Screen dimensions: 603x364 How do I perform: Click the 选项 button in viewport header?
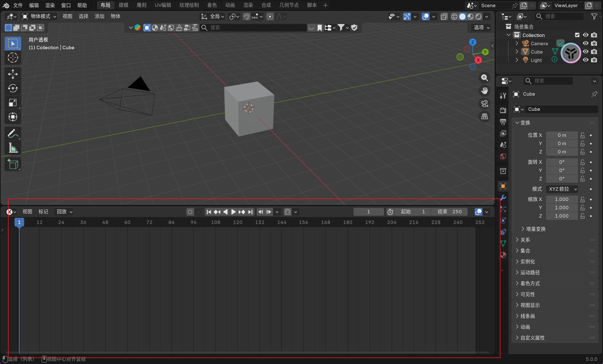482,27
